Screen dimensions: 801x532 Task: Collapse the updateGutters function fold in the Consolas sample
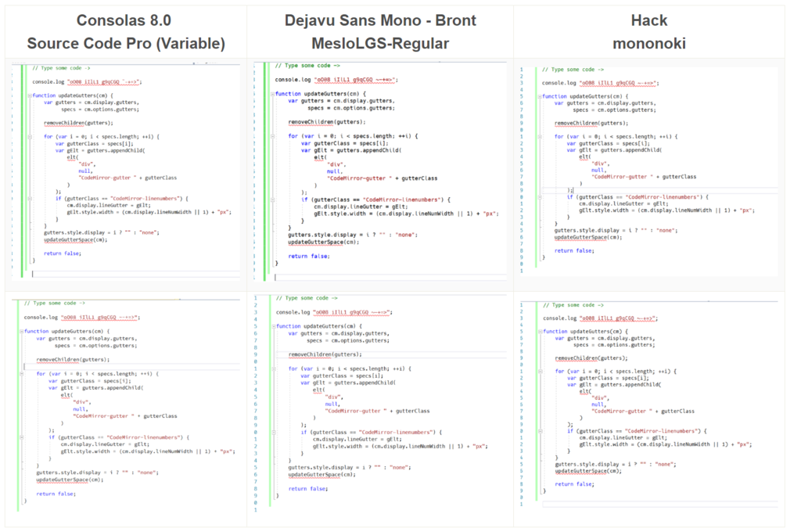30,95
